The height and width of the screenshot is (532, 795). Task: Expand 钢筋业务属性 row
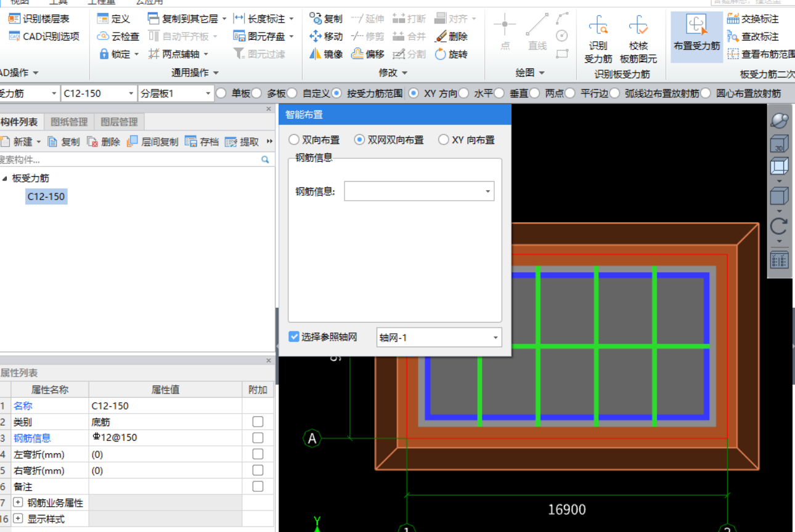[18, 503]
